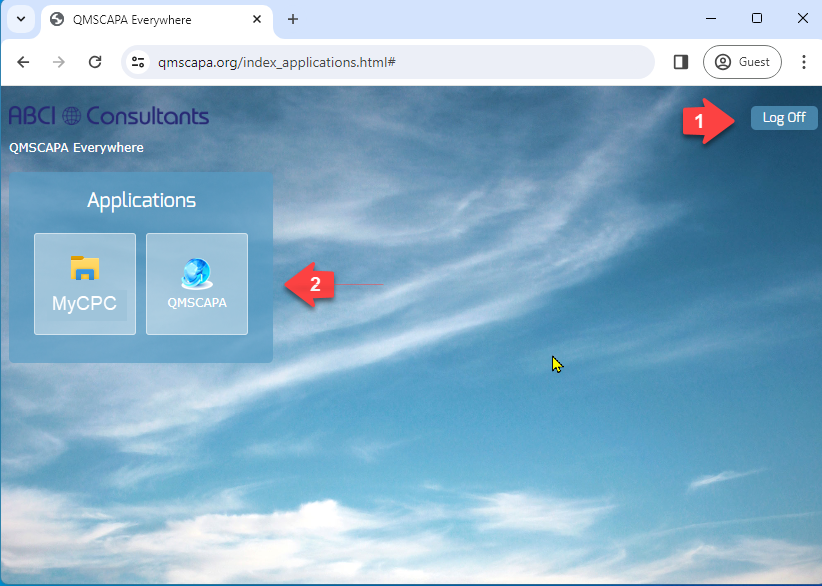822x586 pixels.
Task: Click the QMSCAPA Everywhere heading text
Action: click(77, 148)
